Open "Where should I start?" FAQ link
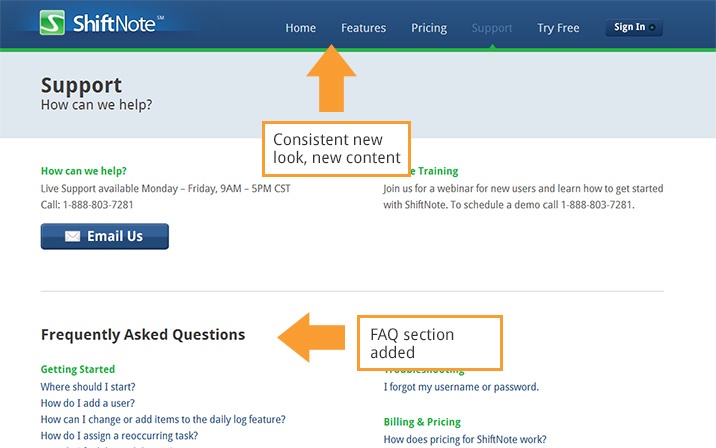 tap(88, 387)
